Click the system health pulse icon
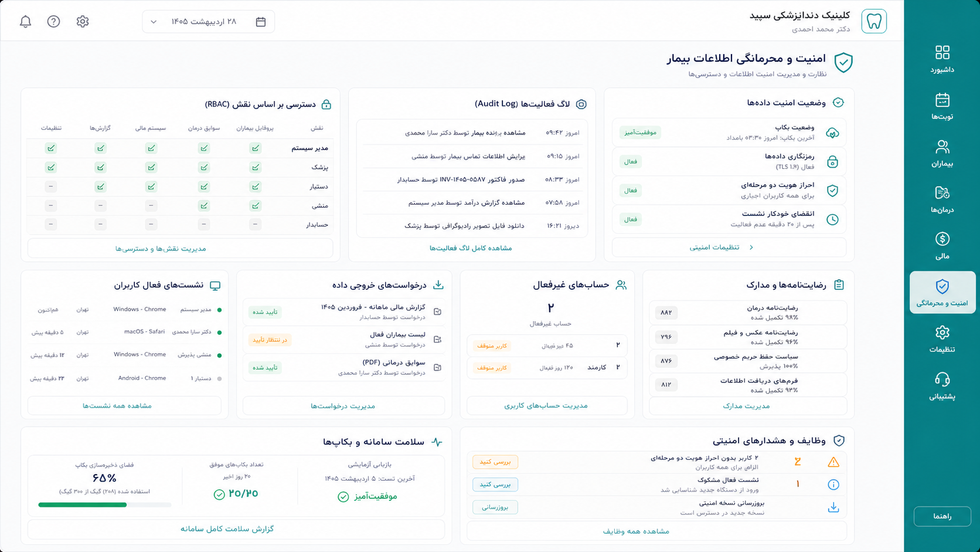This screenshot has width=980, height=552. [x=437, y=442]
